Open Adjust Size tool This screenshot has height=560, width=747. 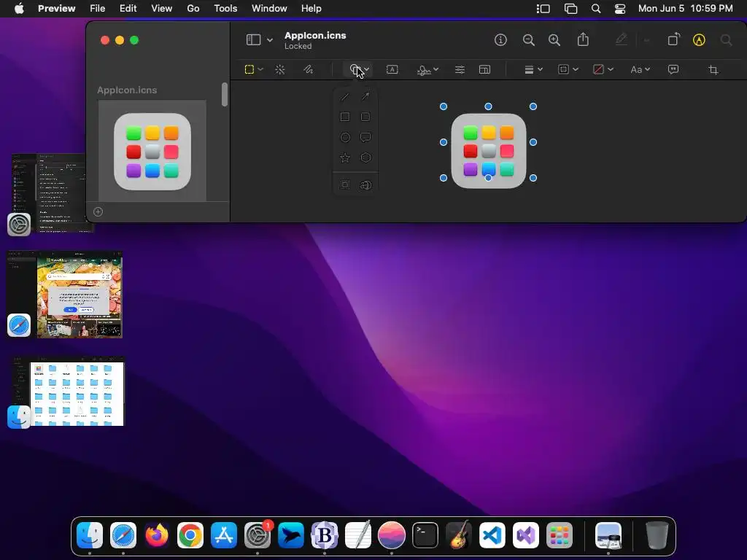click(484, 69)
